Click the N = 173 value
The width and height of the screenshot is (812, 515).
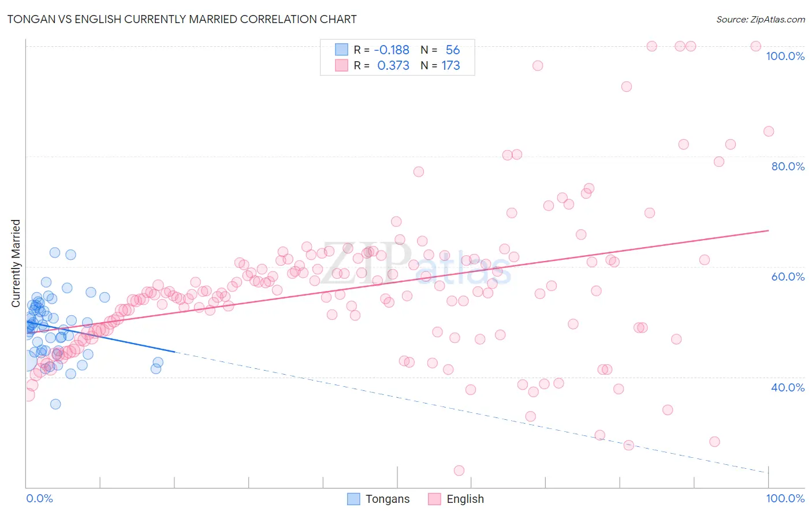tap(440, 65)
